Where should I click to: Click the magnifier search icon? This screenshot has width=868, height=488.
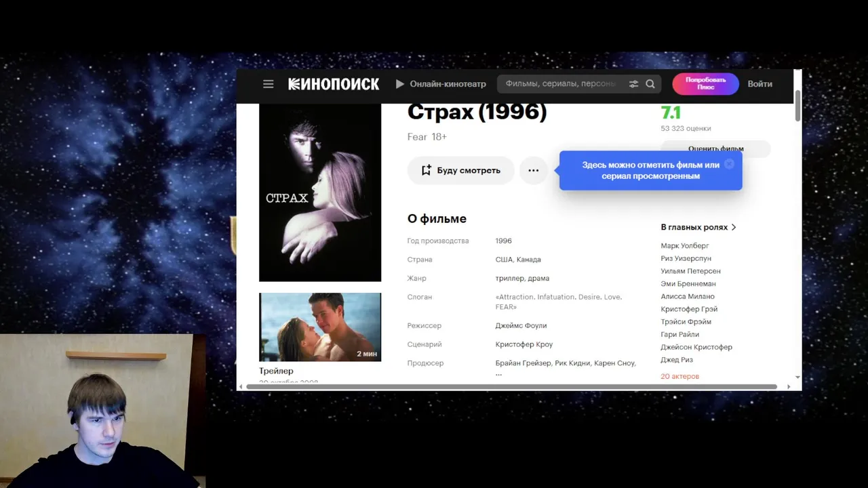tap(650, 84)
